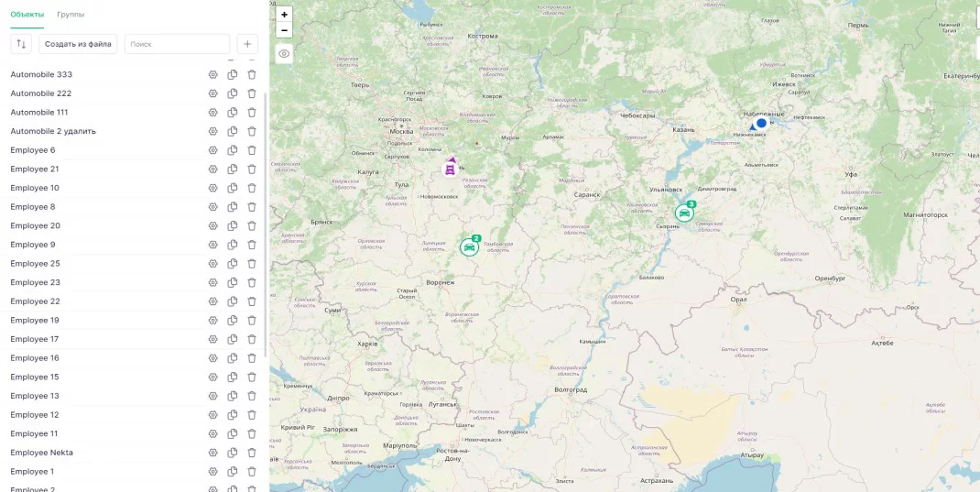The image size is (980, 492).
Task: Select Employee 19 in the list
Action: click(x=35, y=320)
